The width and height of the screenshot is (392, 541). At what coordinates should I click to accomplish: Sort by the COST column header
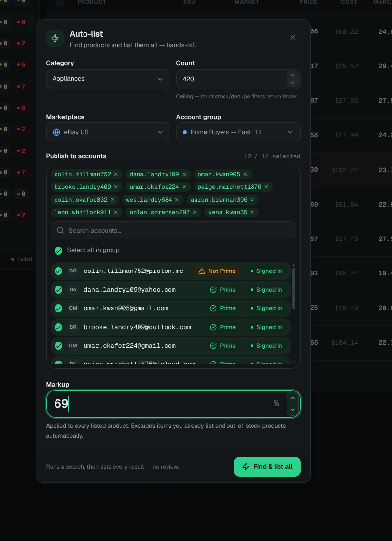[346, 2]
